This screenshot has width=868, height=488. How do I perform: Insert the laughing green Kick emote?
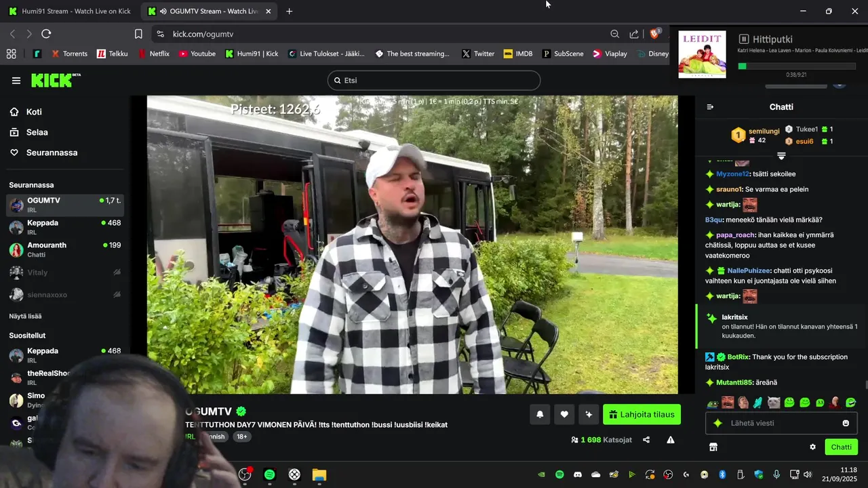(x=850, y=403)
